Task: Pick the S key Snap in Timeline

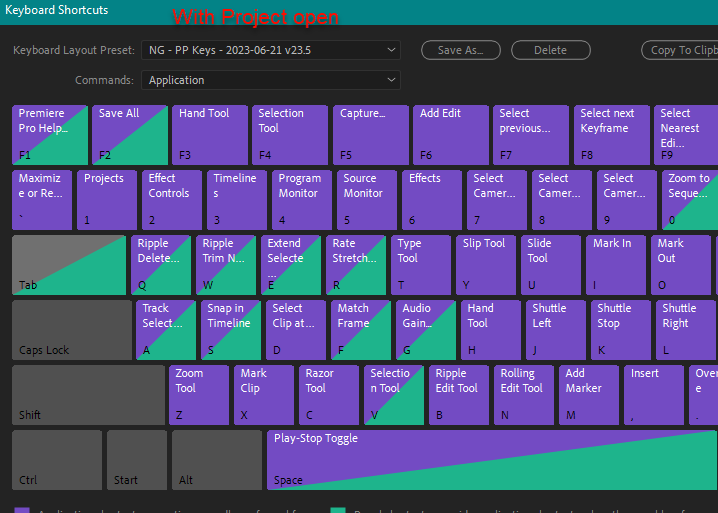Action: coord(231,330)
